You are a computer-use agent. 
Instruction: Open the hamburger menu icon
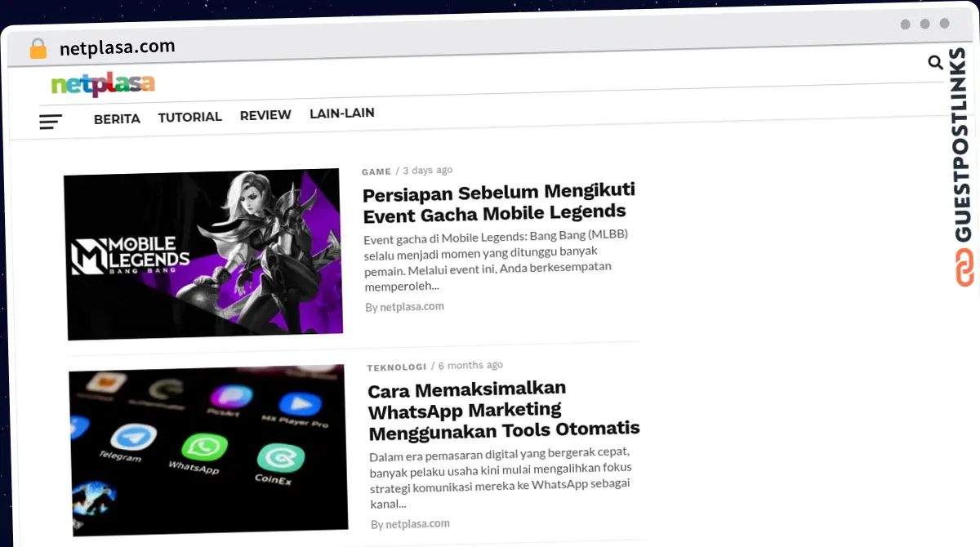click(x=51, y=122)
